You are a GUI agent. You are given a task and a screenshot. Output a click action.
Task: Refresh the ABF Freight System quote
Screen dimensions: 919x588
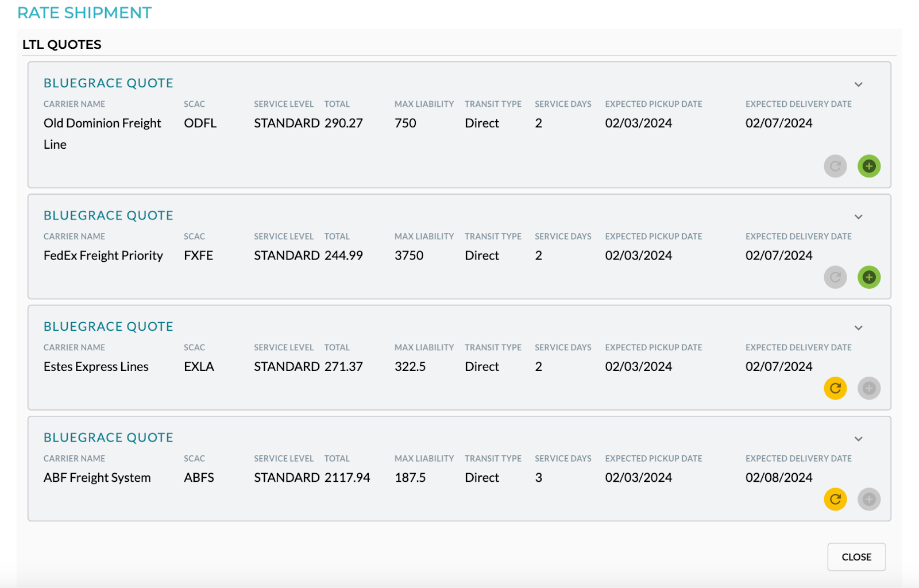click(x=835, y=499)
